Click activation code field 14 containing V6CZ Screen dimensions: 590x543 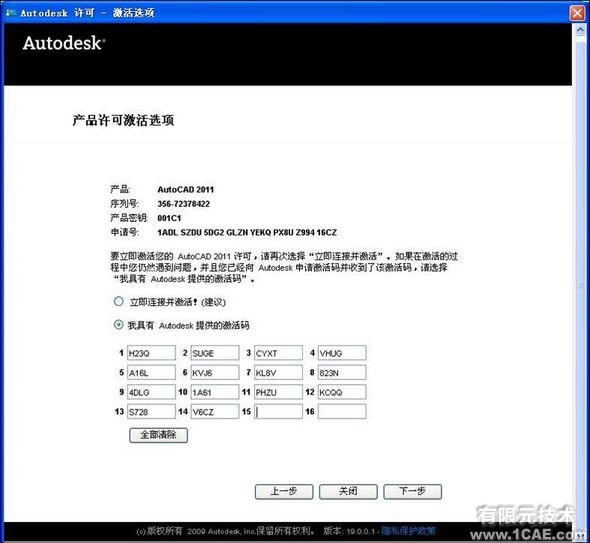[x=215, y=412]
